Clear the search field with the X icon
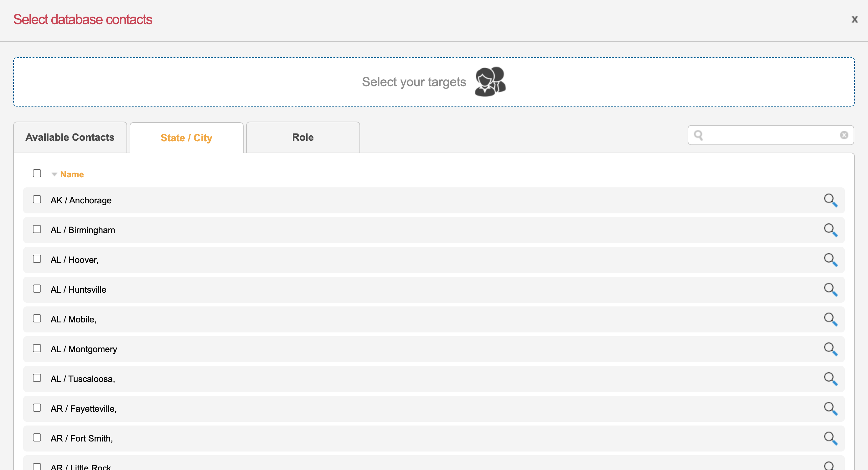The image size is (868, 470). 844,135
